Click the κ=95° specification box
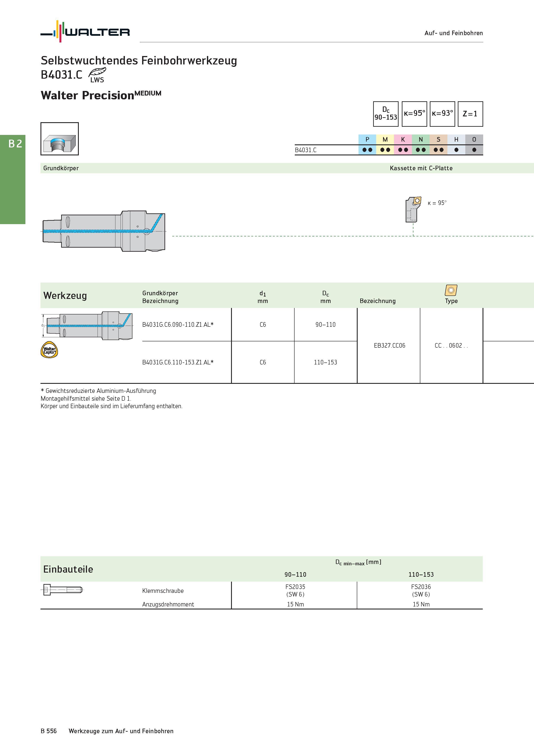This screenshot has width=534, height=756. coord(414,114)
